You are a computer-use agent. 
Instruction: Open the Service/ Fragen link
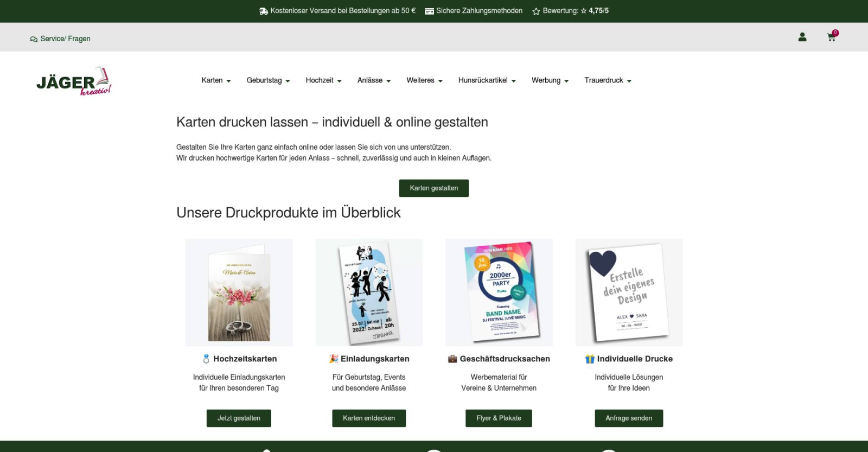pos(65,39)
